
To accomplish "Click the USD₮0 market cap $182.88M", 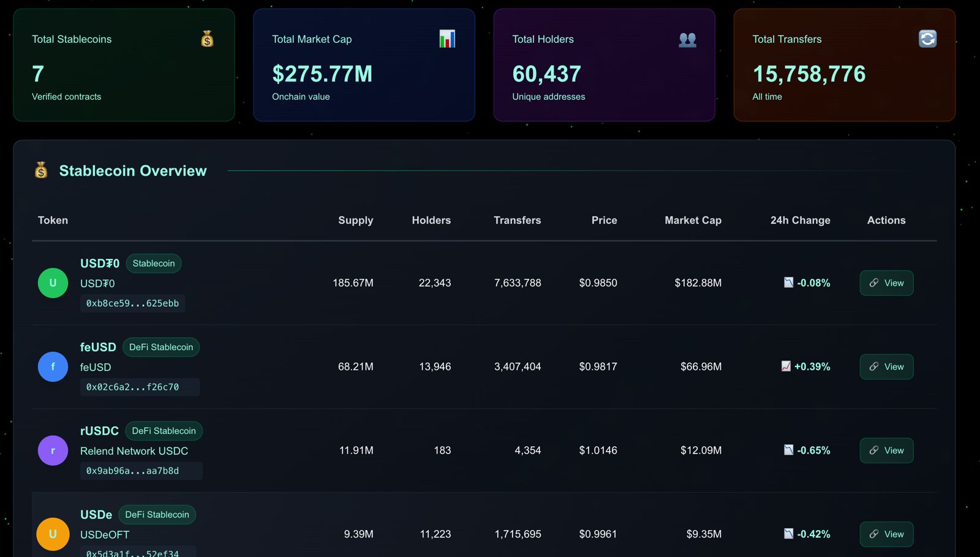I will point(698,283).
